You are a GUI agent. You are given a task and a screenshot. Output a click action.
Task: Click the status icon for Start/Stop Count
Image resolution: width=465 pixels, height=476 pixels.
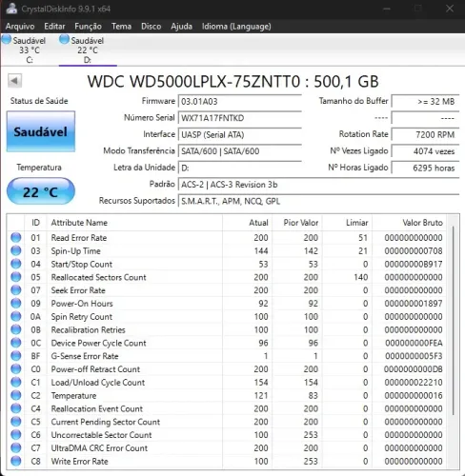coord(16,264)
